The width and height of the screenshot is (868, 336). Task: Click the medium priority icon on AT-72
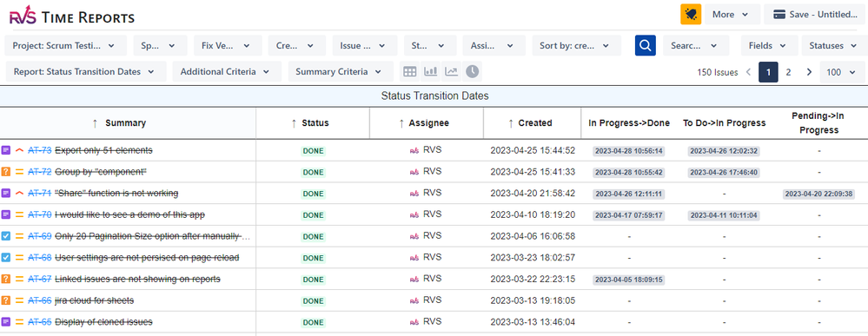click(x=19, y=172)
